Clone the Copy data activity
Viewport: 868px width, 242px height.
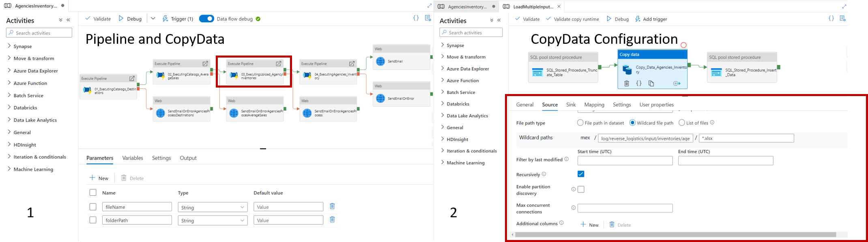pyautogui.click(x=651, y=84)
